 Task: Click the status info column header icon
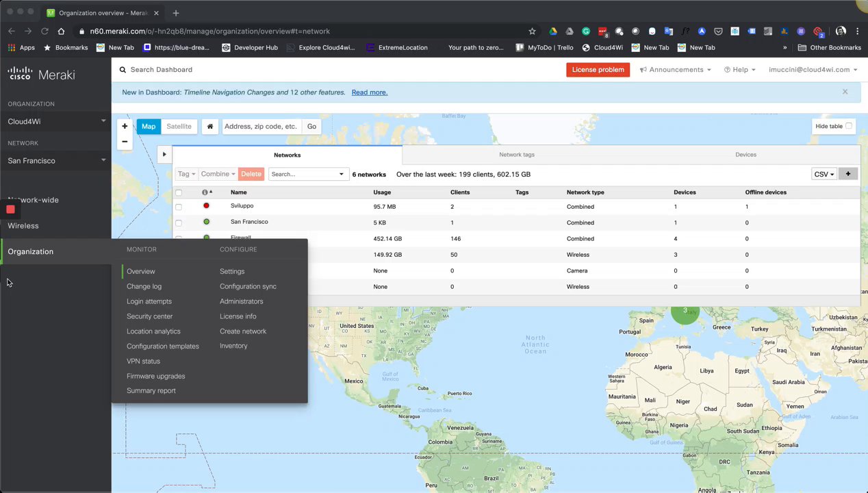[x=205, y=192]
